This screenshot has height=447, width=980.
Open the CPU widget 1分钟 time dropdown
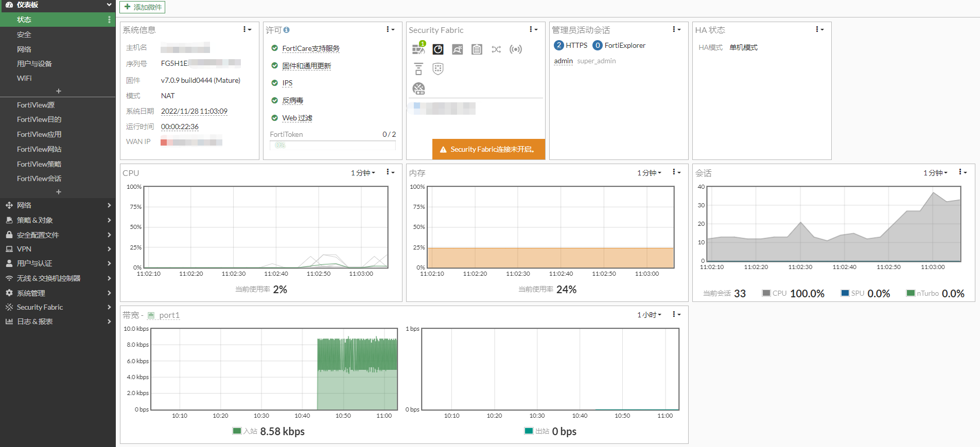363,173
